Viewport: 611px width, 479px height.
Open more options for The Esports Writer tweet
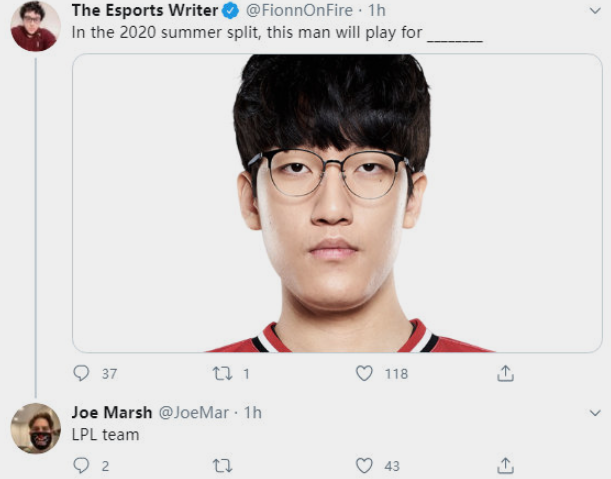[x=595, y=11]
